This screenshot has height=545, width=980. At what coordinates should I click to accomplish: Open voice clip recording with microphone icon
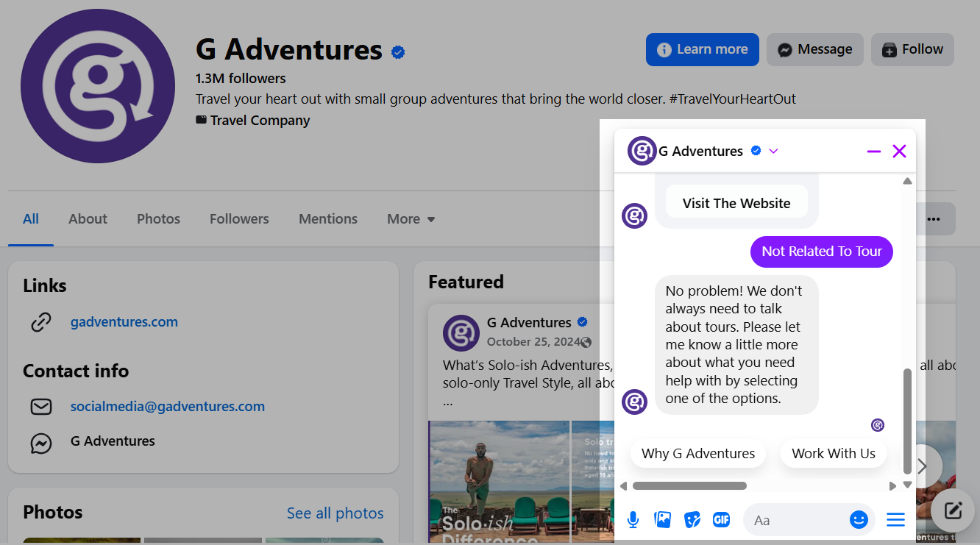click(x=633, y=520)
